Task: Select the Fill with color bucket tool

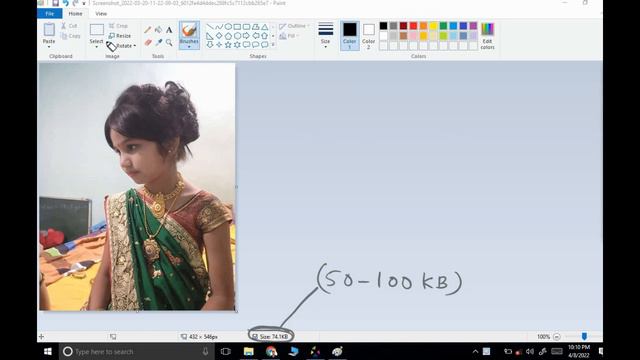Action: (158, 30)
